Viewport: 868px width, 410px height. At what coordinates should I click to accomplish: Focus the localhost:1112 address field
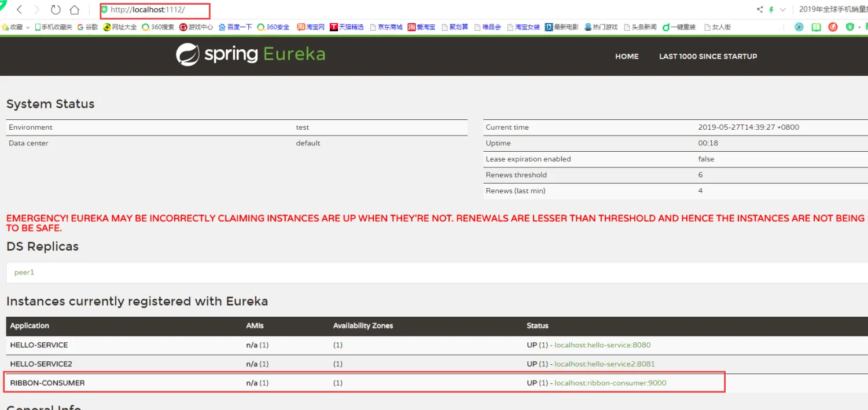[x=155, y=10]
